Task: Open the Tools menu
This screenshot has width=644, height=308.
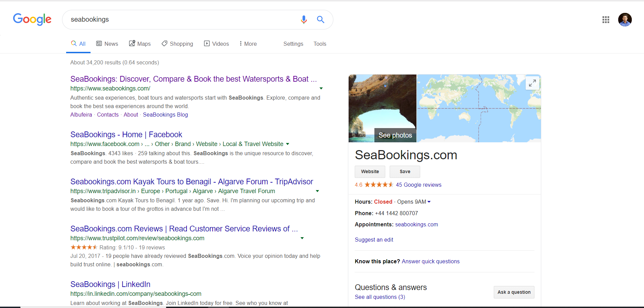Action: point(319,44)
